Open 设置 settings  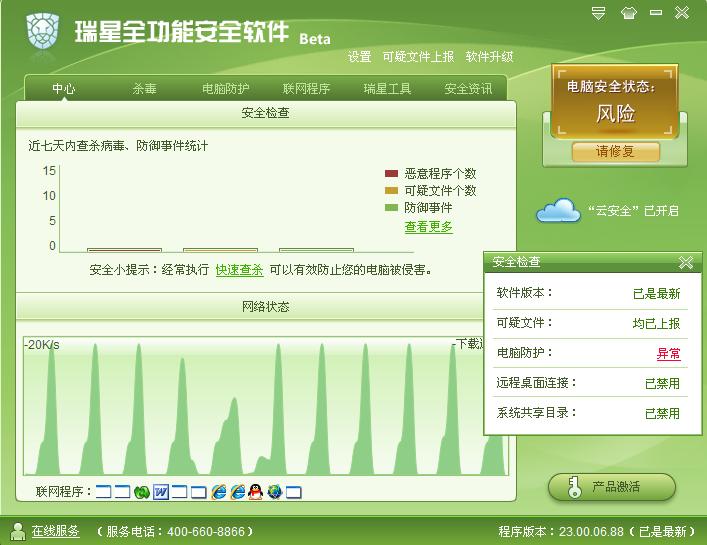pos(359,57)
